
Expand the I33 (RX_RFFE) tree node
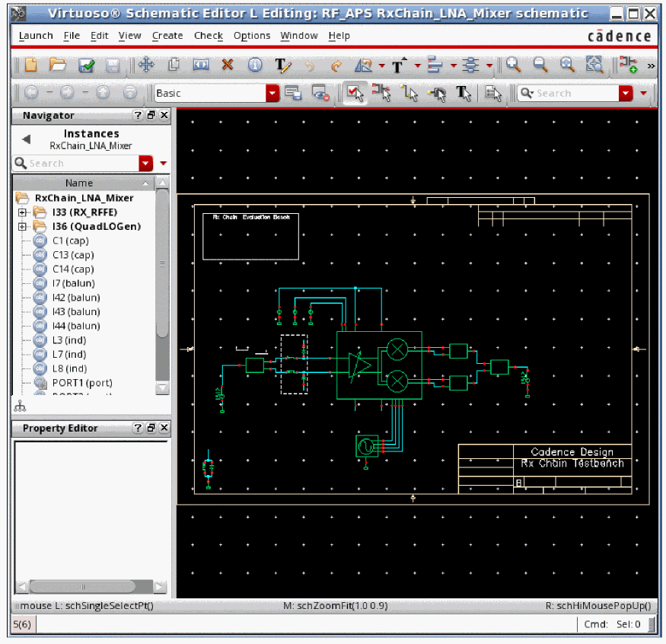22,212
